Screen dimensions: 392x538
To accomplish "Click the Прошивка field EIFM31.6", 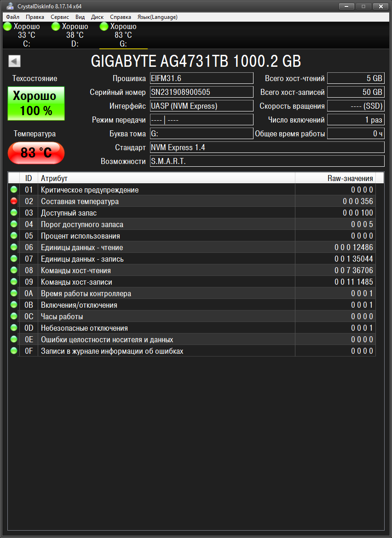I will (202, 78).
